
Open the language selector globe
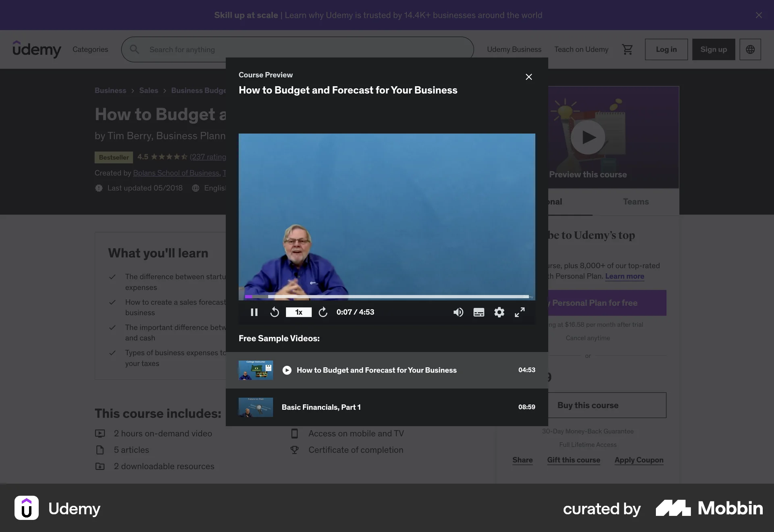click(x=750, y=49)
